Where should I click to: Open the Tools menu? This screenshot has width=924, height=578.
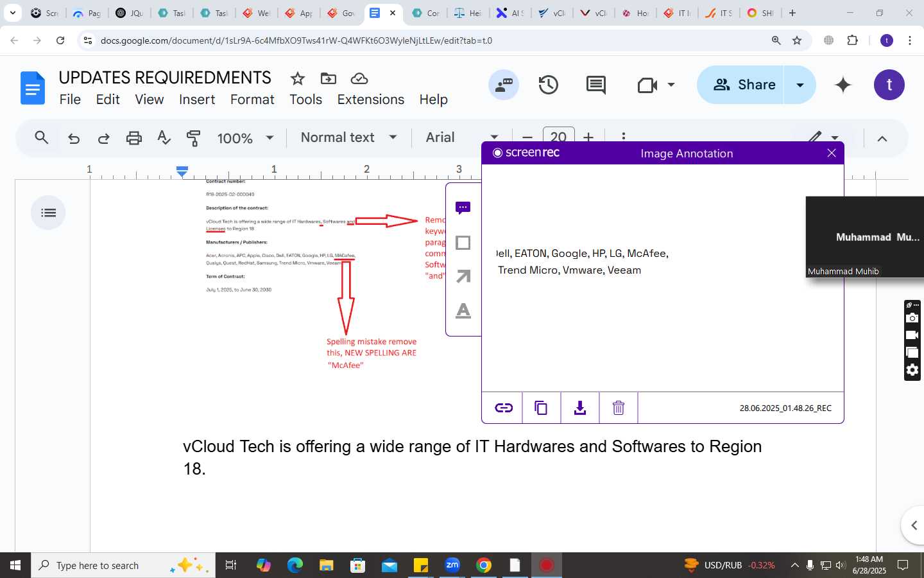[305, 100]
